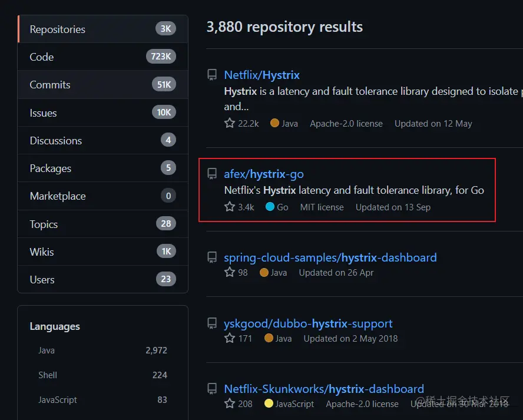Screen dimensions: 523x420
Task: Click "Updated on 12 May" text
Action: point(433,124)
